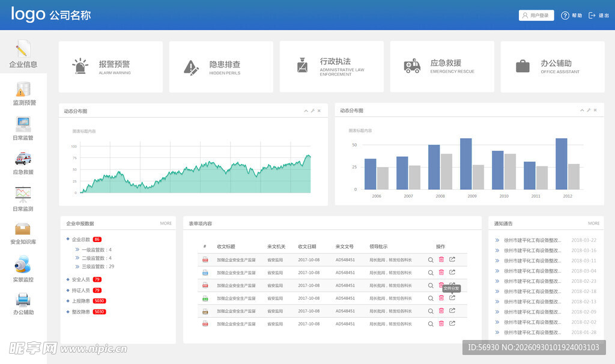Select the 应急救援 ambulance icon in sidebar

pos(23,159)
